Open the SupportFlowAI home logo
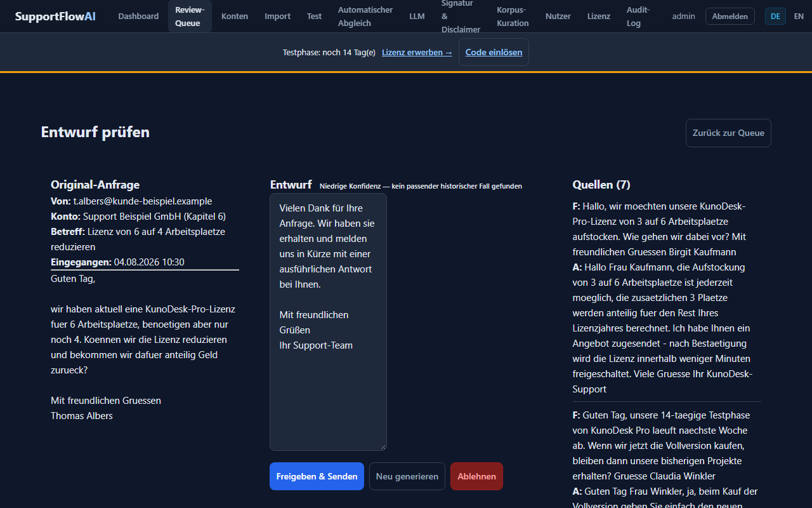The width and height of the screenshot is (812, 508). [55, 17]
